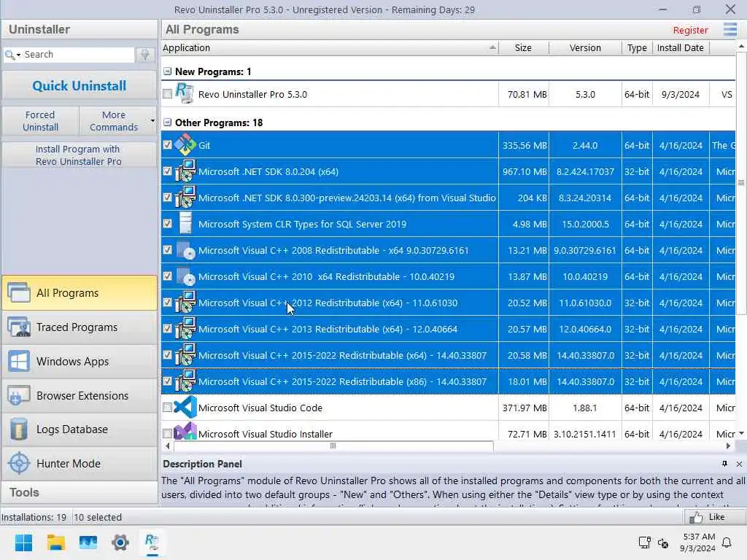Uncheck the Git checkbox
The image size is (747, 560).
click(x=167, y=145)
